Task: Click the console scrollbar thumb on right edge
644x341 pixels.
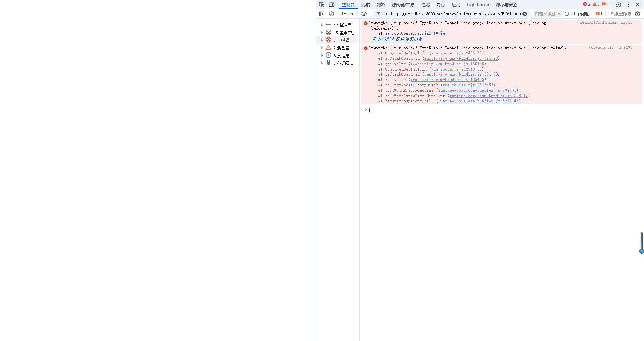Action: click(641, 242)
